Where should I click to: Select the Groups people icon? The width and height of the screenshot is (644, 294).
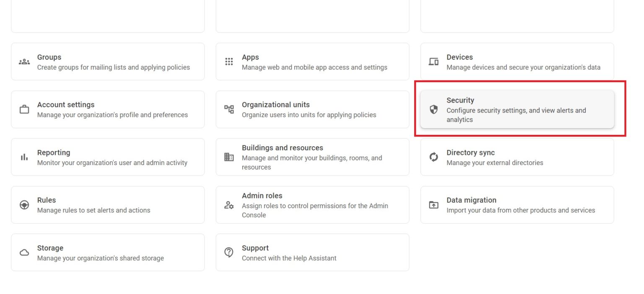coord(24,61)
